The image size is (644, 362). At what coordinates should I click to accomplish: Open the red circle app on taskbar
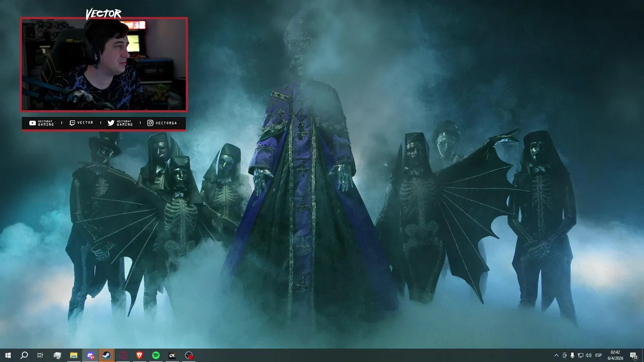(x=123, y=355)
